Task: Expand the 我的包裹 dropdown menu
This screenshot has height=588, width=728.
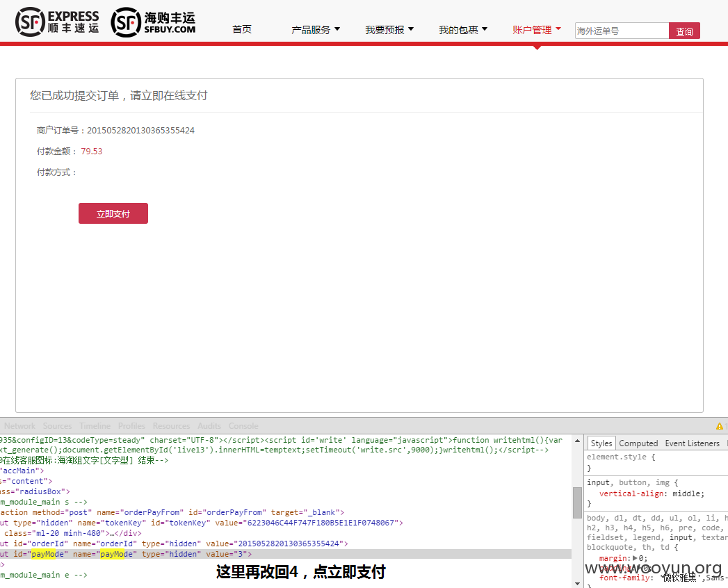Action: click(463, 30)
